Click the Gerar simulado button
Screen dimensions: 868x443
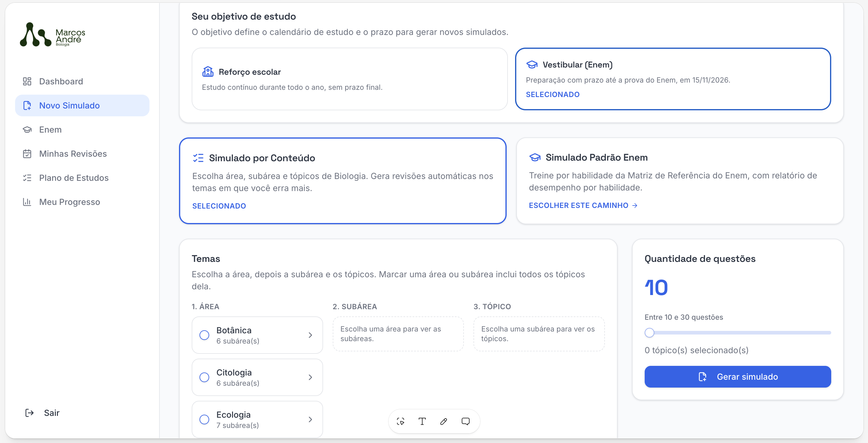click(x=737, y=376)
